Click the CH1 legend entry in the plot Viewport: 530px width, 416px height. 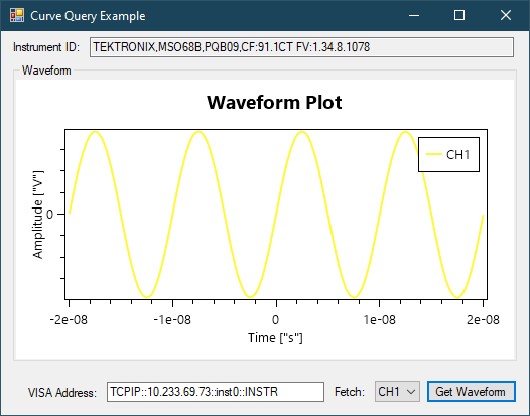point(449,154)
